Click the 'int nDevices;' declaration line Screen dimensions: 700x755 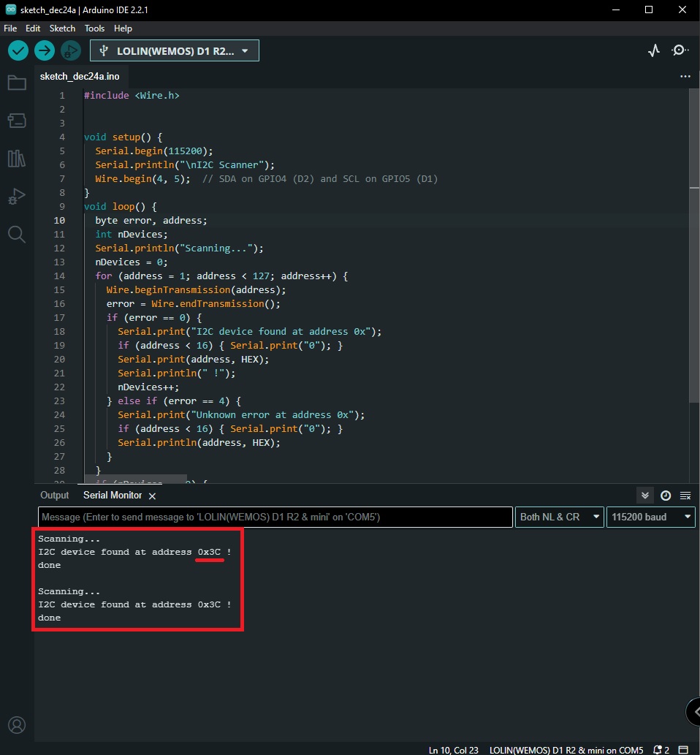click(132, 234)
